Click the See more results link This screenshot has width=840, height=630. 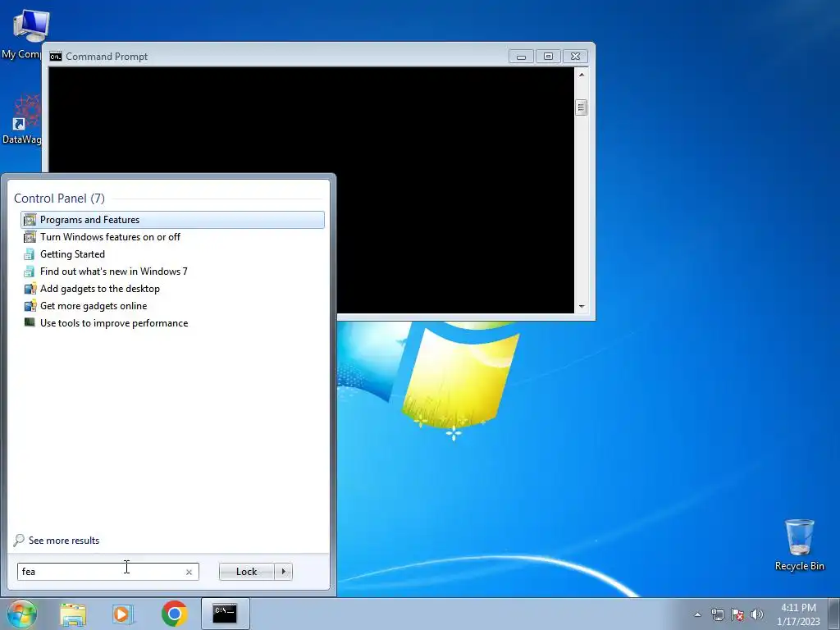pos(64,541)
